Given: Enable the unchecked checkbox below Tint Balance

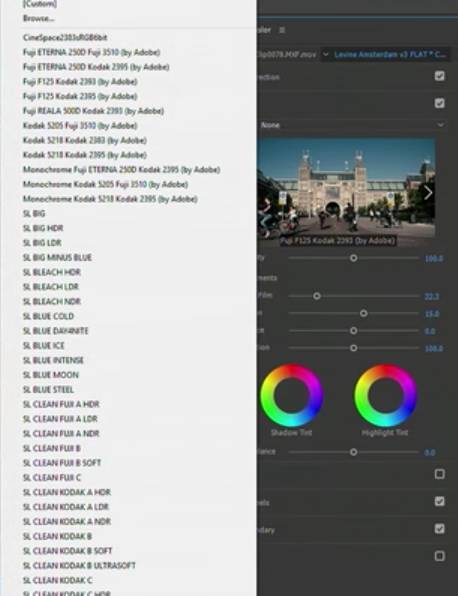Looking at the screenshot, I should [x=440, y=474].
